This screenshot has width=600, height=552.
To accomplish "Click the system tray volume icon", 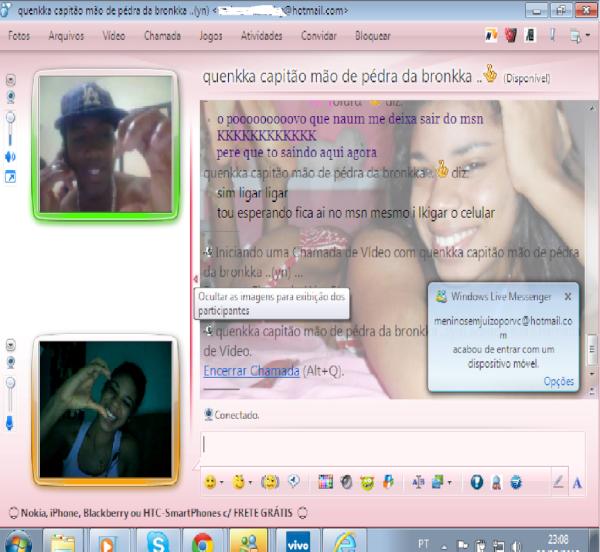I will tap(517, 546).
